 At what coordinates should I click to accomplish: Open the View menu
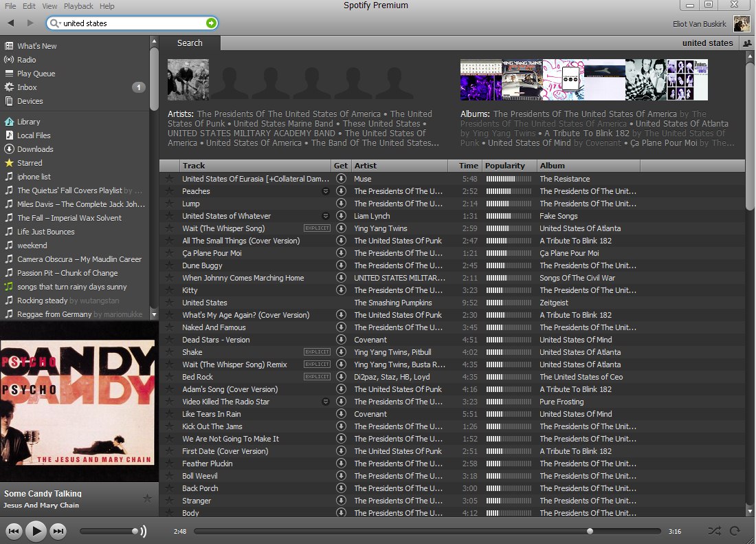tap(49, 6)
